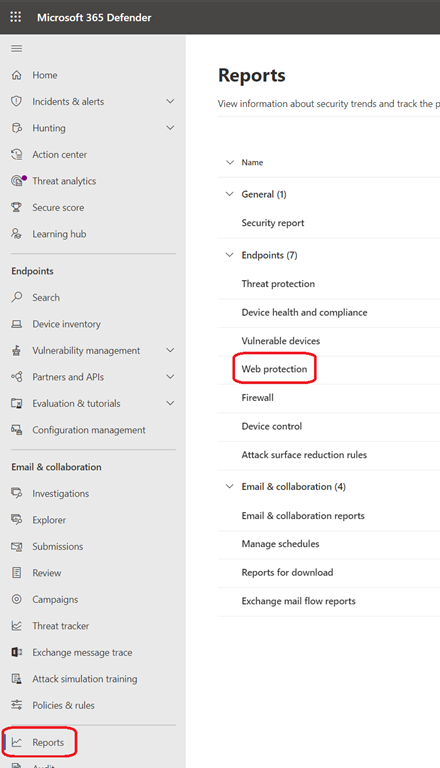Open Exchange message trace icon
Viewport: 440px width, 768px height.
(x=17, y=652)
